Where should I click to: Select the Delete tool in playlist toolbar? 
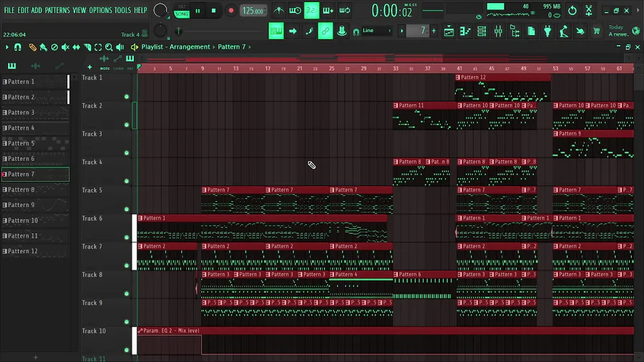click(54, 47)
